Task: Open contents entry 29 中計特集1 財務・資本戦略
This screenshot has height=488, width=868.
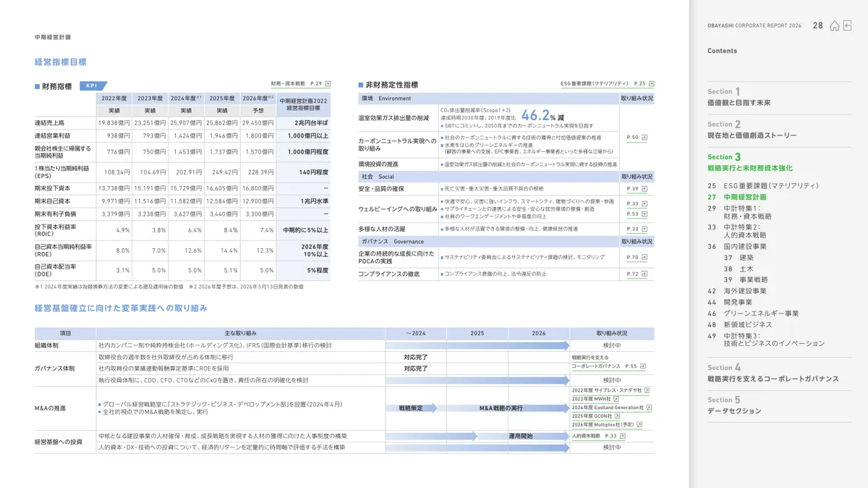Action: [x=740, y=212]
